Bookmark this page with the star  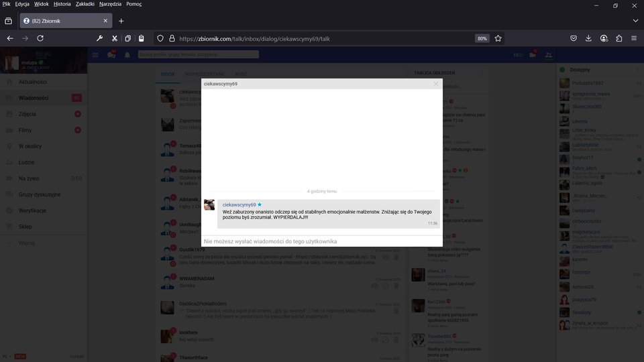[x=498, y=39]
